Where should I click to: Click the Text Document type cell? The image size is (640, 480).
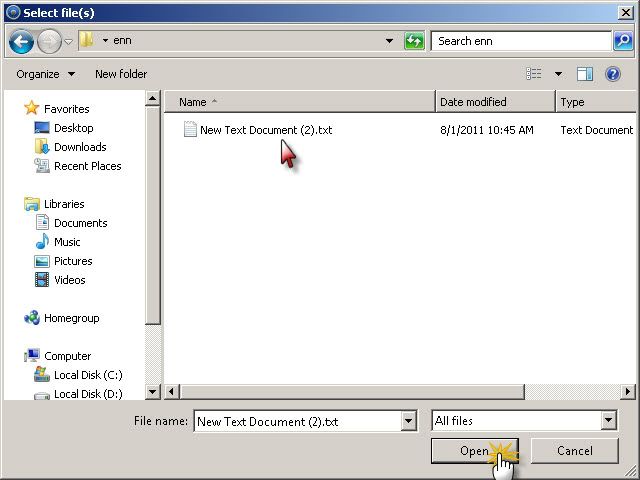(596, 130)
